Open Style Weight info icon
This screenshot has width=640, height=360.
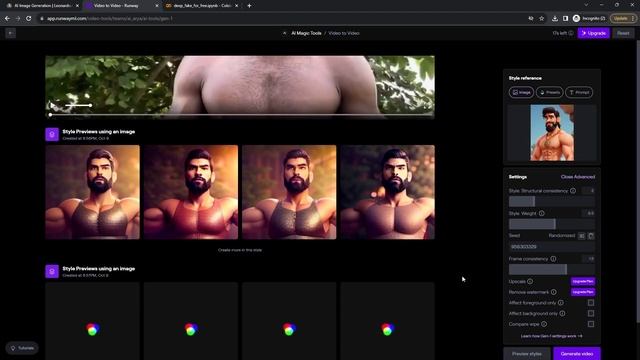click(541, 213)
